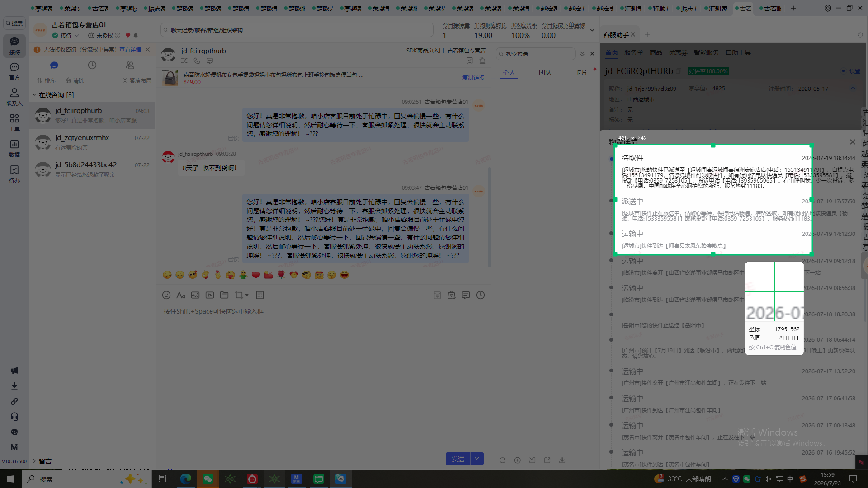Click the add plus-circle icon below phrases panel

[517, 460]
